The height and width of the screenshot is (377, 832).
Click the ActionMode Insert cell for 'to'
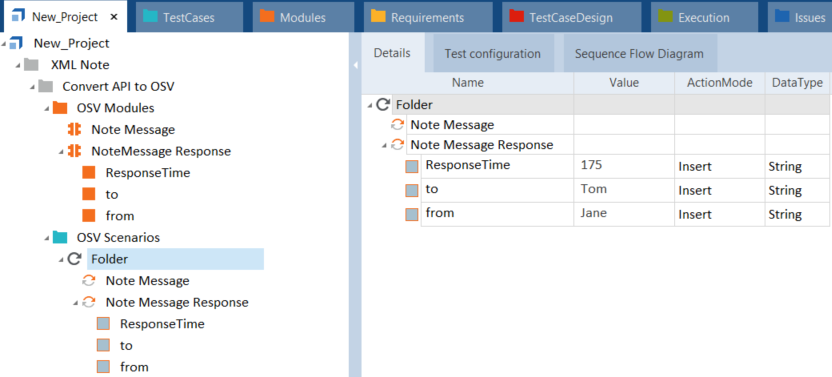click(720, 190)
